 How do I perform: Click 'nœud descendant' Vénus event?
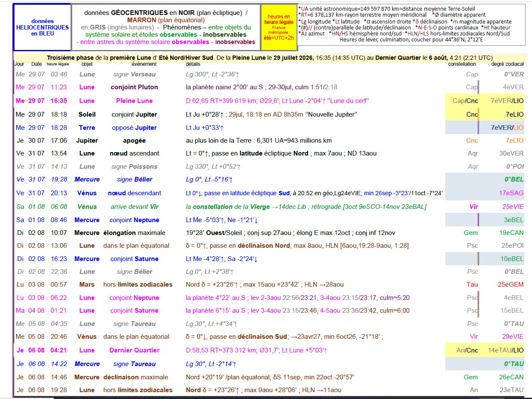pyautogui.click(x=134, y=193)
